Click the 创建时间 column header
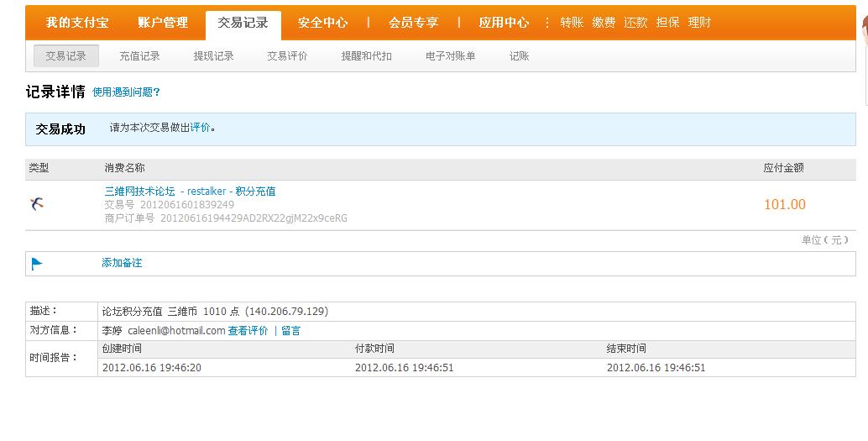This screenshot has width=868, height=441. coord(122,349)
